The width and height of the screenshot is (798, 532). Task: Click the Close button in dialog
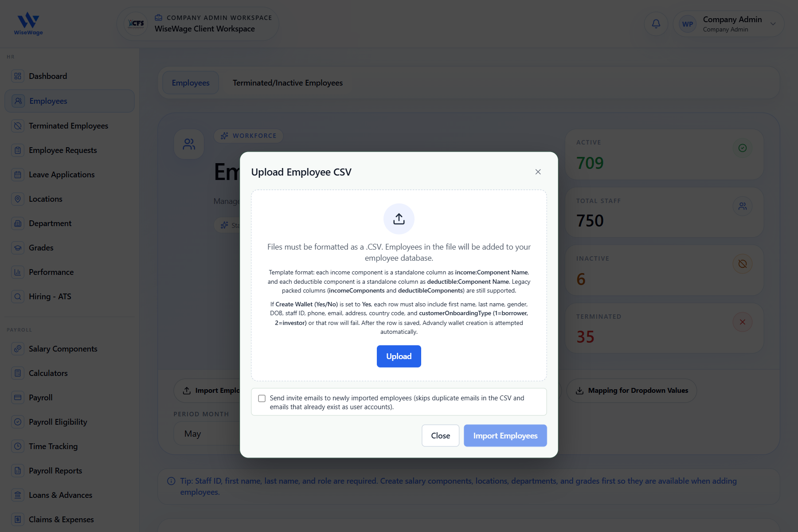point(441,436)
